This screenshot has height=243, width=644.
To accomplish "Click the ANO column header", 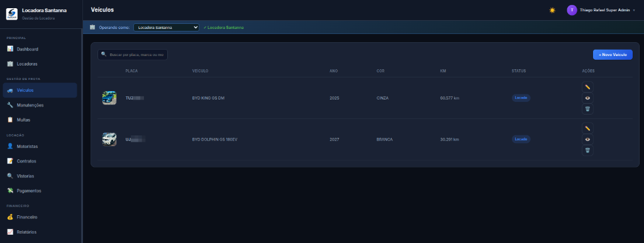I will 333,71.
